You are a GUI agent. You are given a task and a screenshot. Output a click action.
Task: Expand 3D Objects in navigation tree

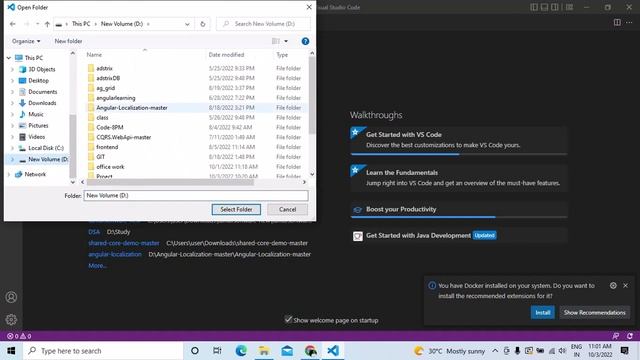[13, 69]
